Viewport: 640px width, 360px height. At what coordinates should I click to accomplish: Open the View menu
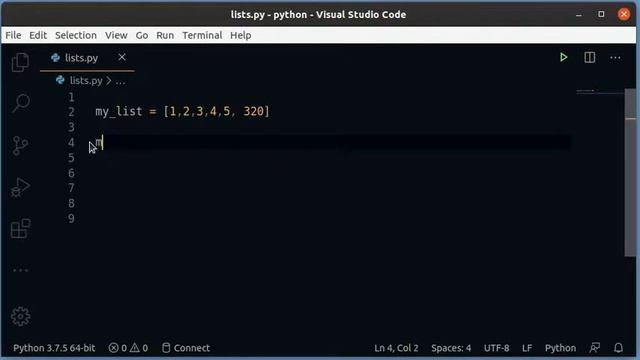click(x=116, y=35)
